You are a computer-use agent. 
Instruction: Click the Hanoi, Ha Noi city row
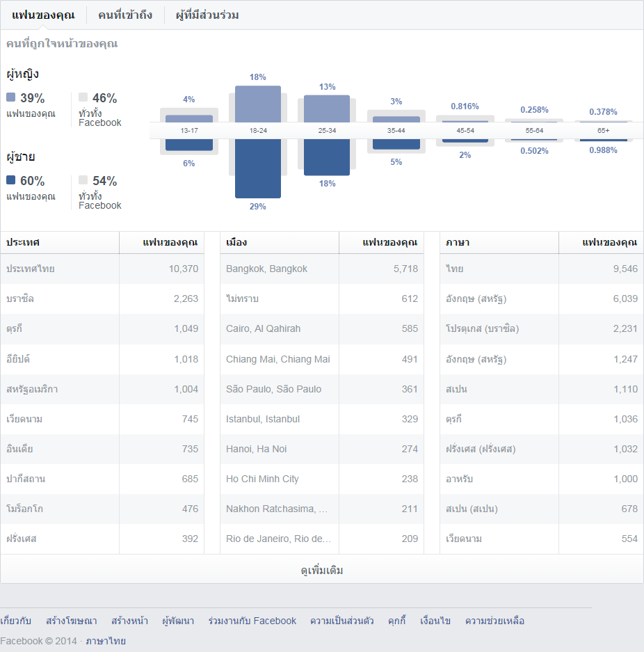coord(322,449)
